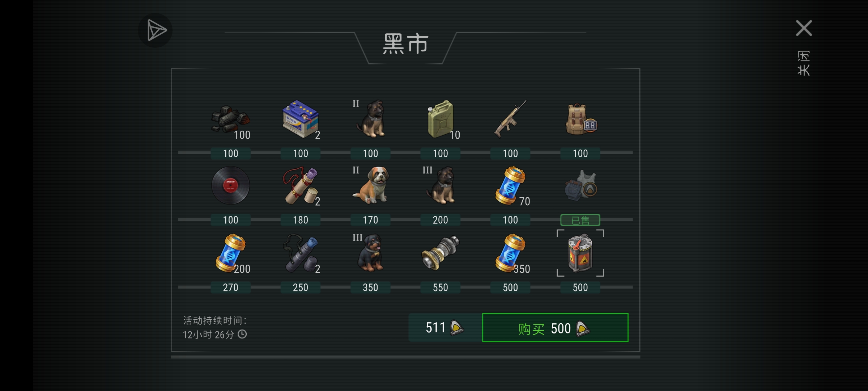The height and width of the screenshot is (391, 868).
Task: Pick the St. Bernard puppy item
Action: click(x=370, y=185)
